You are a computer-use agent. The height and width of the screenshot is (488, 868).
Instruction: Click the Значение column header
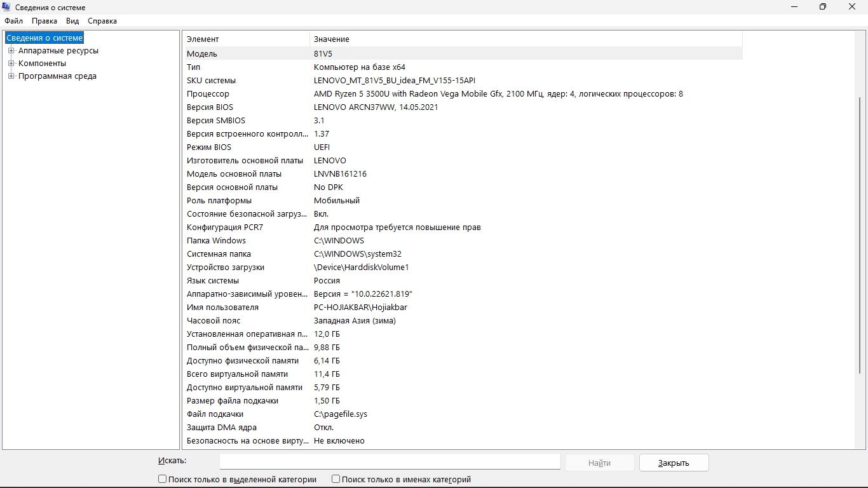click(x=526, y=39)
